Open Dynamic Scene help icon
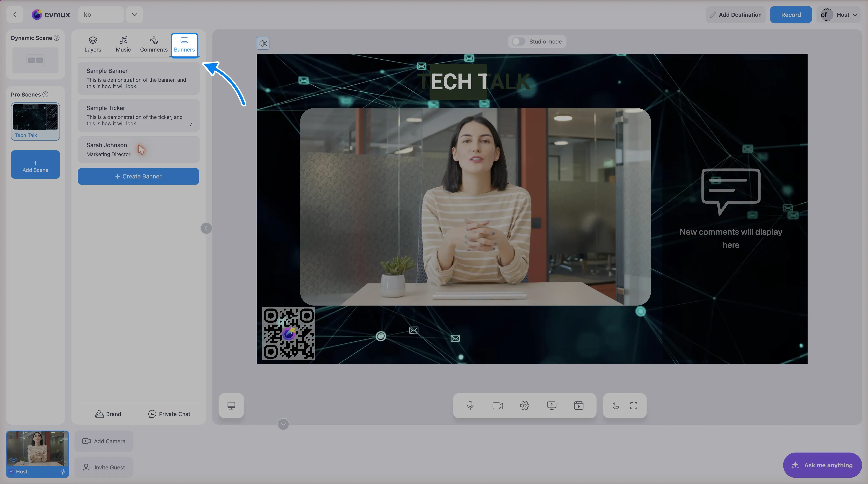Screen dimensions: 868x484 pos(57,38)
